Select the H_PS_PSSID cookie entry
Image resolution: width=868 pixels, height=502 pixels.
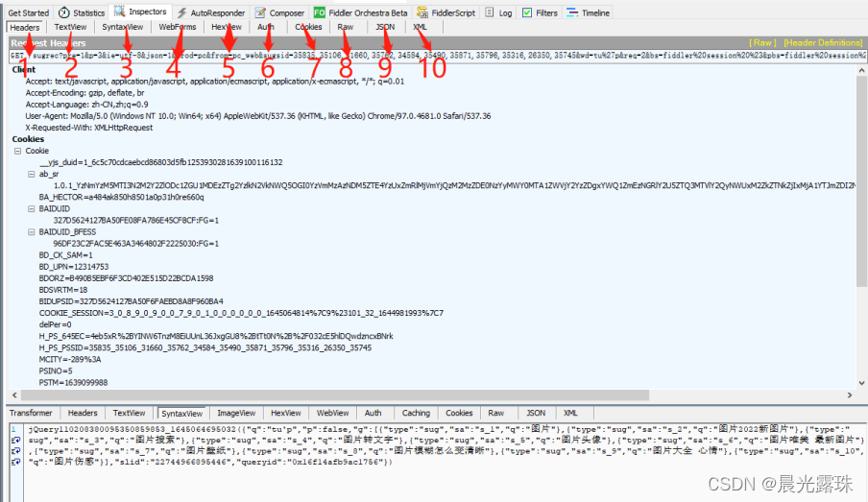[205, 348]
